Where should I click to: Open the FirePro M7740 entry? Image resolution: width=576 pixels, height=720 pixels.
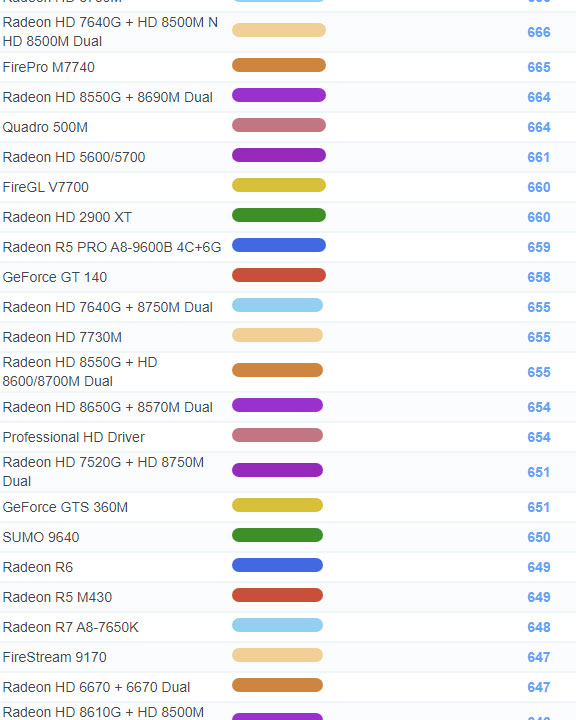[49, 67]
